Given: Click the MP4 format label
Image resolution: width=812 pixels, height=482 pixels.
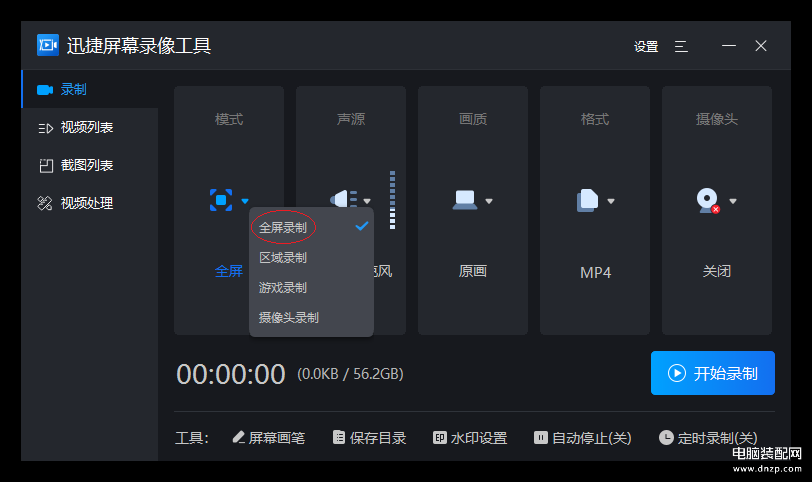Looking at the screenshot, I should (x=595, y=272).
